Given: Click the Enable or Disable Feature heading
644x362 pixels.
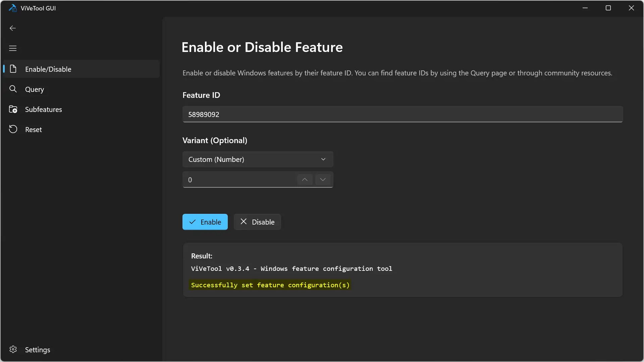Looking at the screenshot, I should [x=262, y=47].
